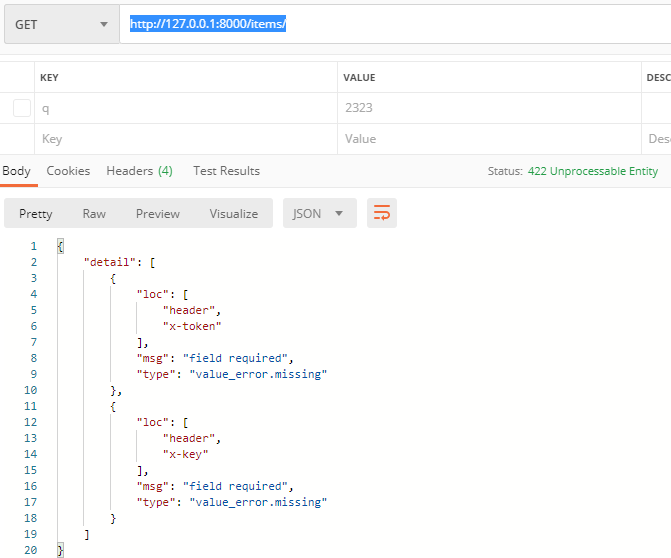Image resolution: width=671 pixels, height=558 pixels.
Task: Choose the Pretty view button
Action: [36, 213]
